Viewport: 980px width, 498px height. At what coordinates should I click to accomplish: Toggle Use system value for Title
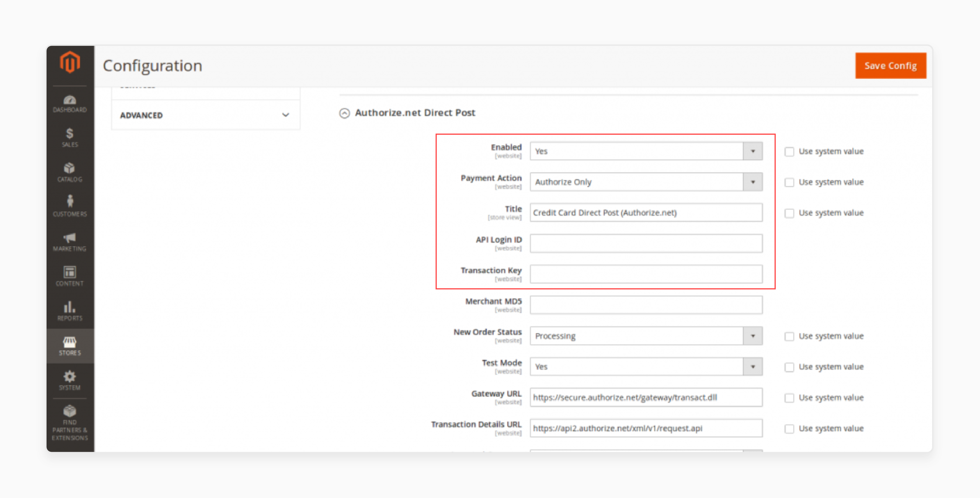click(789, 213)
